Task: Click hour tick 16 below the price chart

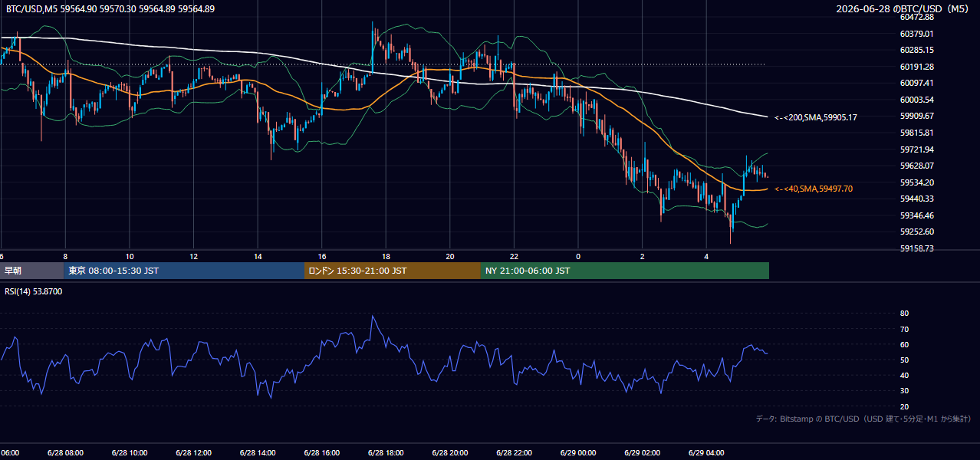Action: click(322, 256)
